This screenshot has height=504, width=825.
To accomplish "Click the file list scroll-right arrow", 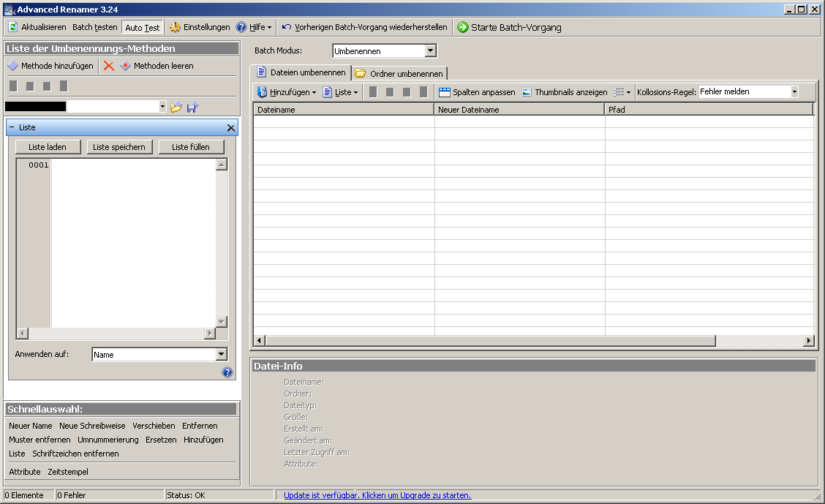I will point(809,340).
